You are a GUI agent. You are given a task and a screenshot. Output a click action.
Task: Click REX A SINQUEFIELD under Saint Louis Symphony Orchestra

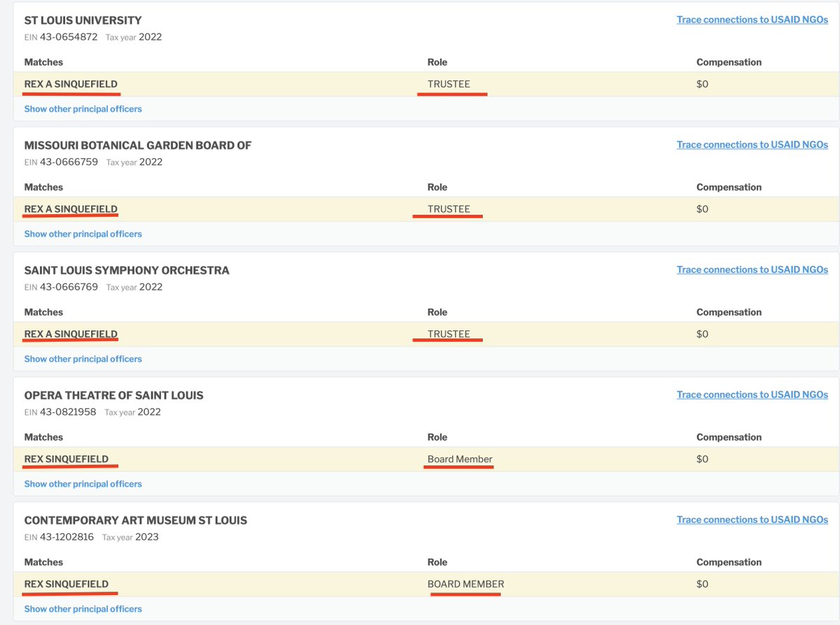[71, 334]
